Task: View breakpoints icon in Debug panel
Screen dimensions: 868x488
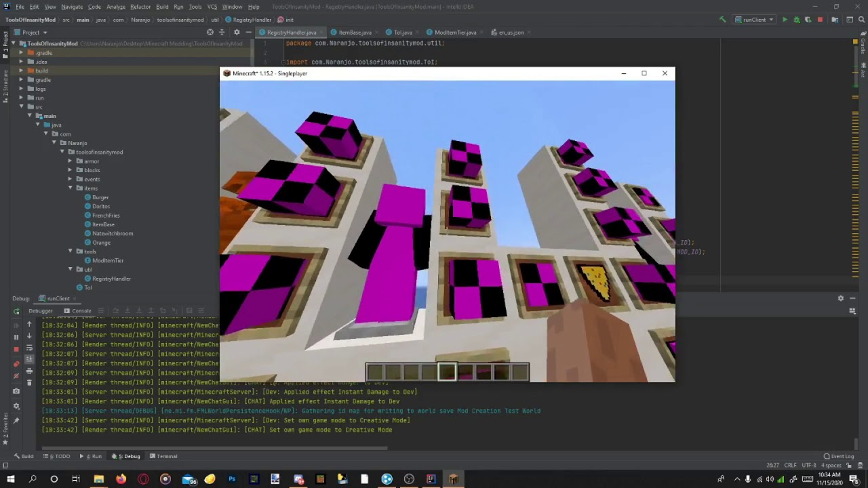Action: (x=16, y=364)
